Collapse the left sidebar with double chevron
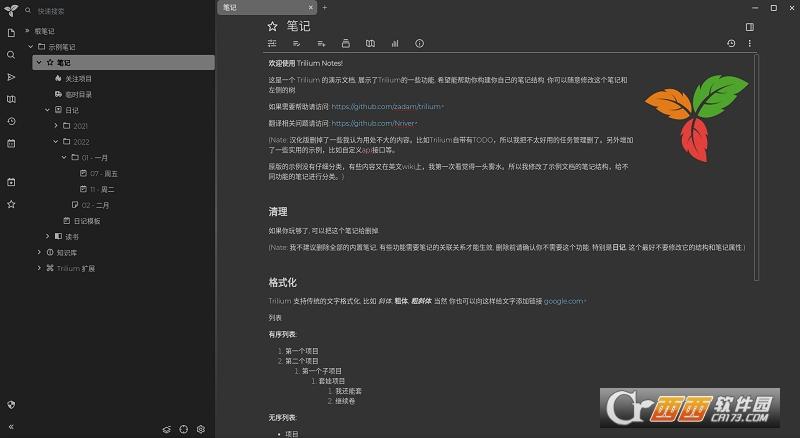This screenshot has width=800, height=438. (11, 427)
